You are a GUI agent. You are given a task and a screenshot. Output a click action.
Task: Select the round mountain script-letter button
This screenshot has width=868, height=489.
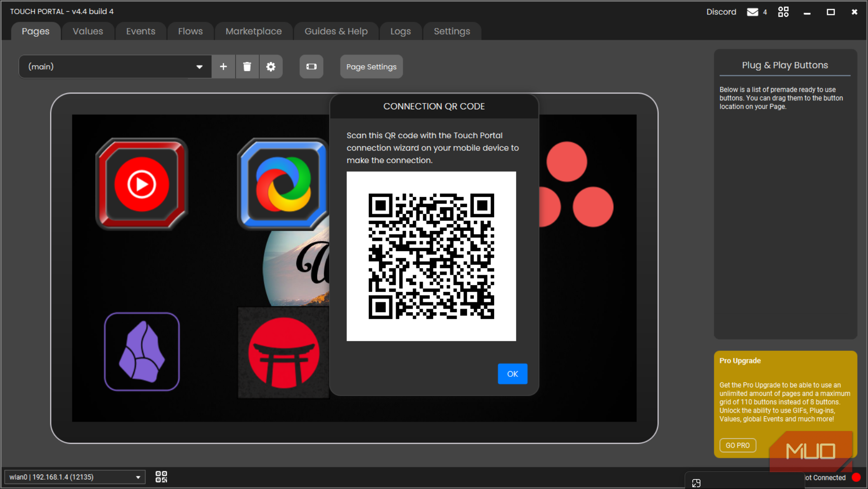tap(297, 268)
